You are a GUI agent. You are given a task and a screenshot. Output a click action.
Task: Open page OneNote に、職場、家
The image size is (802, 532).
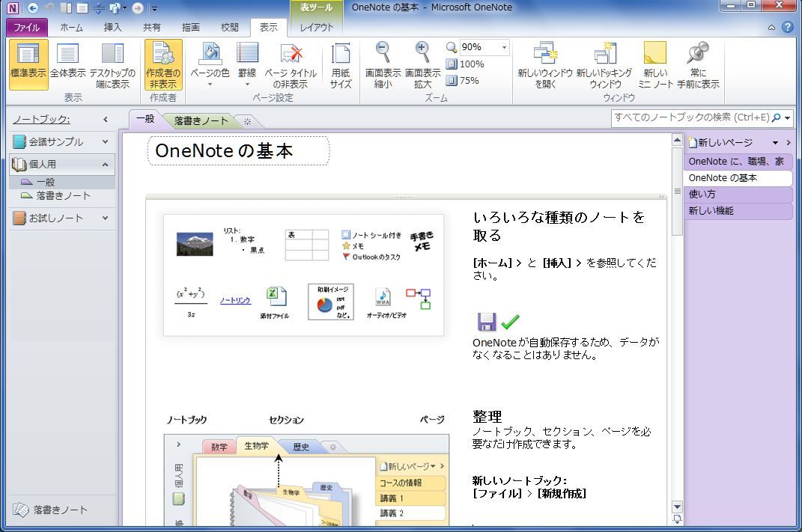click(738, 162)
